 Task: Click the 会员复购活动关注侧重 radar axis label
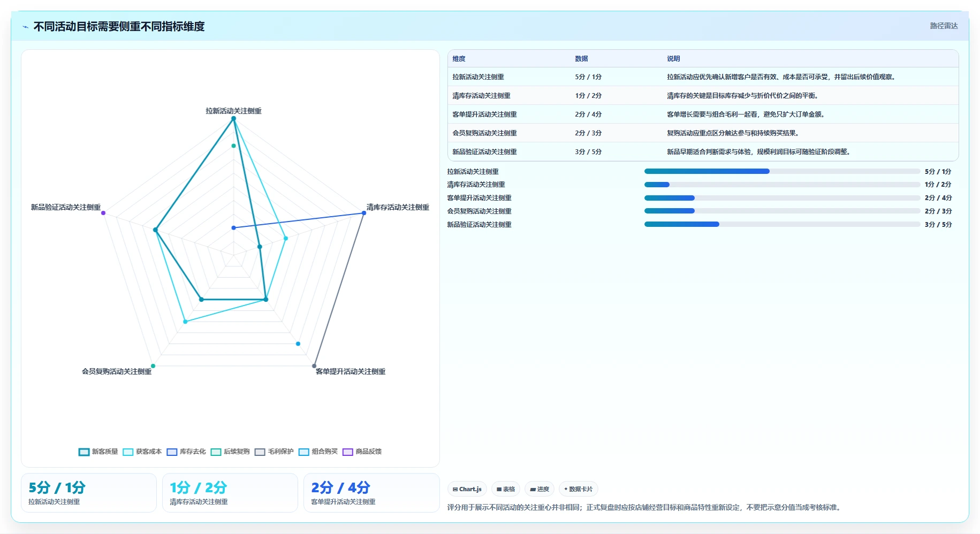pyautogui.click(x=117, y=371)
